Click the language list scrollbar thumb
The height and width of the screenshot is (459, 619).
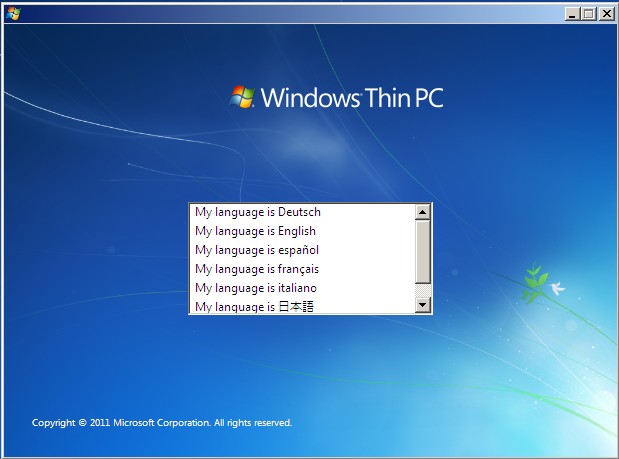click(423, 252)
